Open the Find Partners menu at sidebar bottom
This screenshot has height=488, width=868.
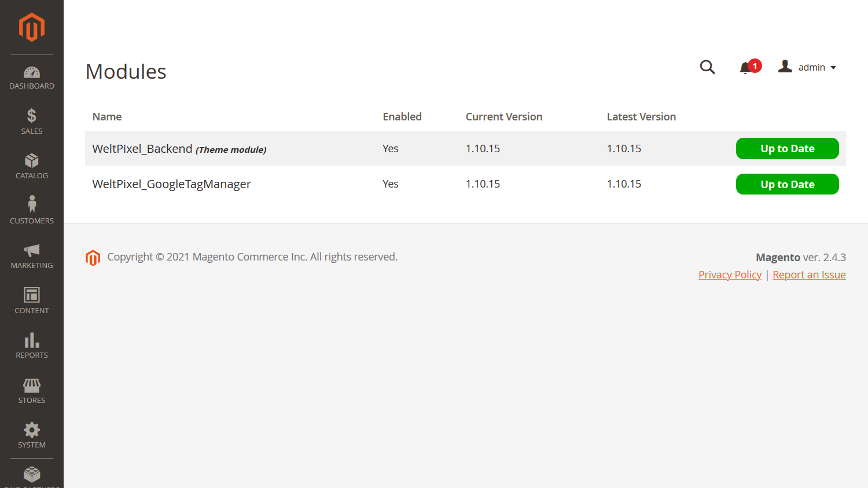click(32, 477)
